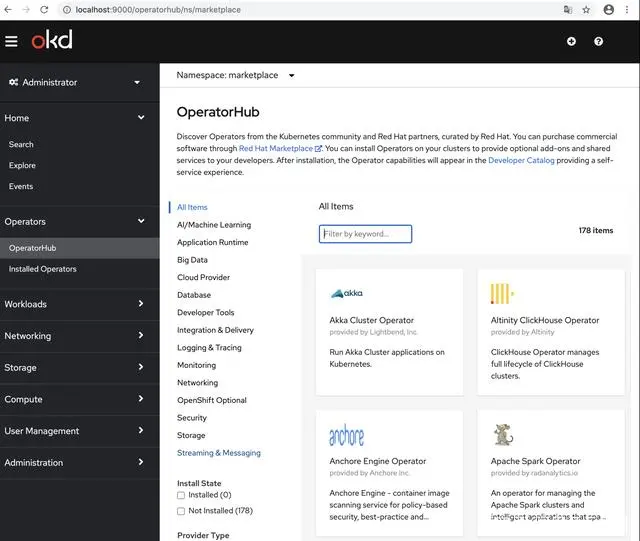Follow the Developer Catalog link
Image resolution: width=640 pixels, height=541 pixels.
tap(521, 160)
